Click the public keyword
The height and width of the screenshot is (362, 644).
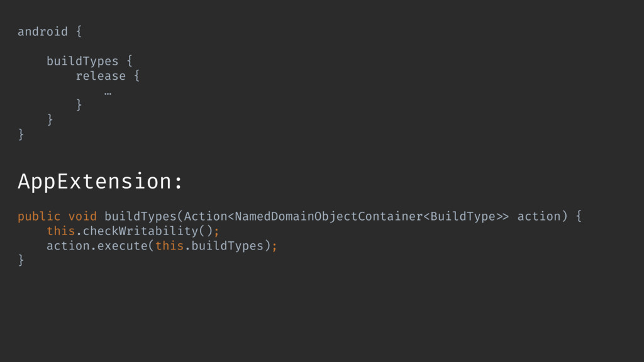tap(39, 216)
